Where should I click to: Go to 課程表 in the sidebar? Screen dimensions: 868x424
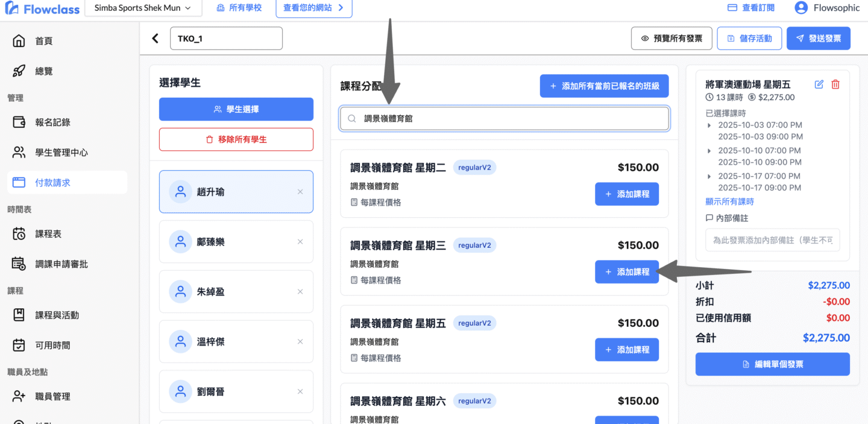tap(48, 234)
